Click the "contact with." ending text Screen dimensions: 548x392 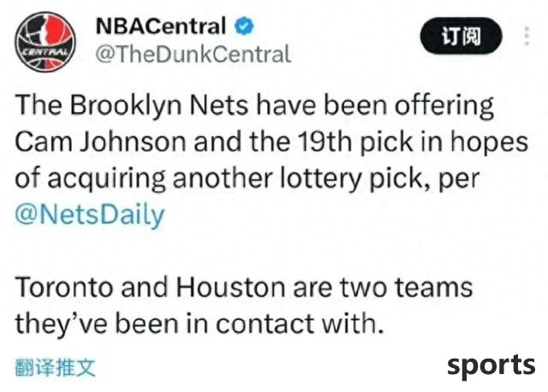coord(300,324)
